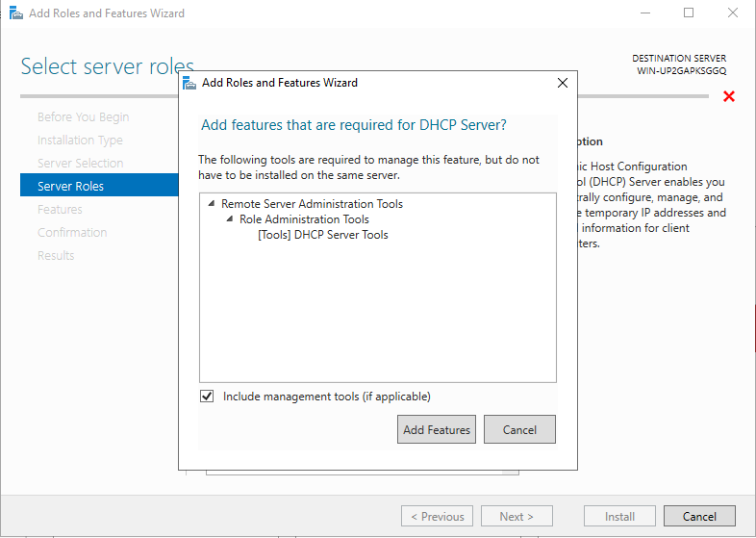This screenshot has width=756, height=538.
Task: Click empty area of required tools list
Action: (377, 318)
